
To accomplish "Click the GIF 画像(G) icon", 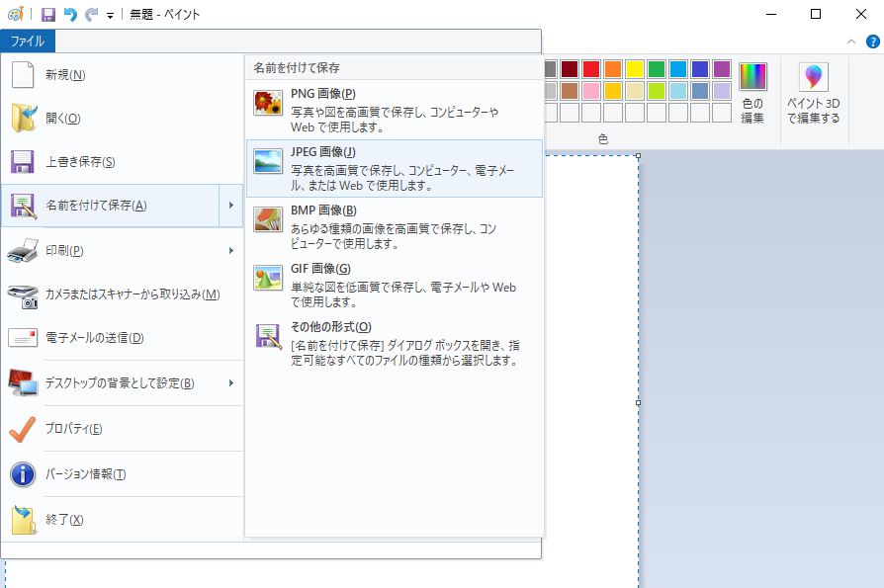I will click(x=268, y=279).
